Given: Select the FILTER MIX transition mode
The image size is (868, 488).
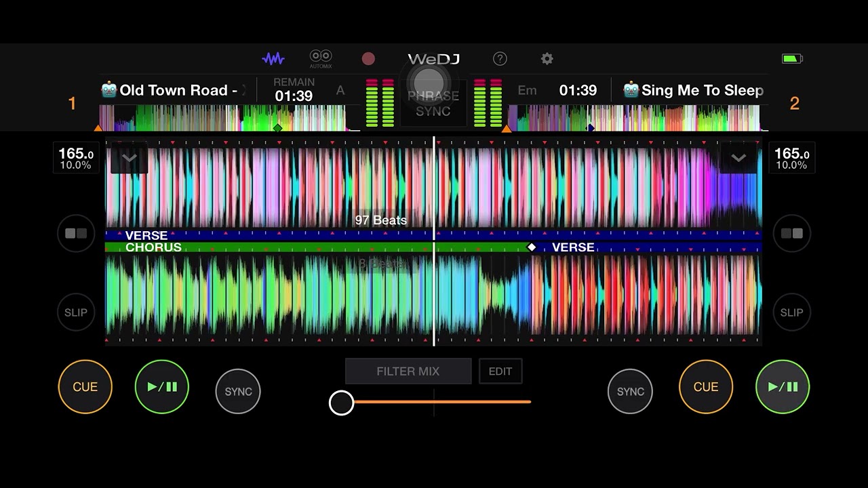Looking at the screenshot, I should click(408, 371).
